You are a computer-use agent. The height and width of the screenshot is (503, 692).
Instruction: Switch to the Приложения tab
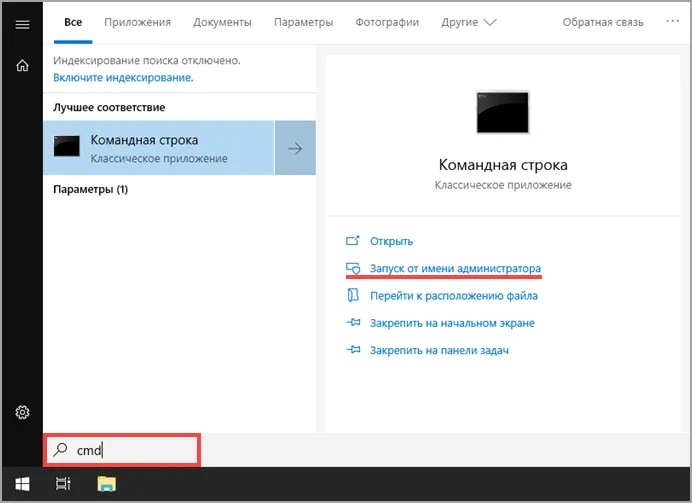pos(137,22)
